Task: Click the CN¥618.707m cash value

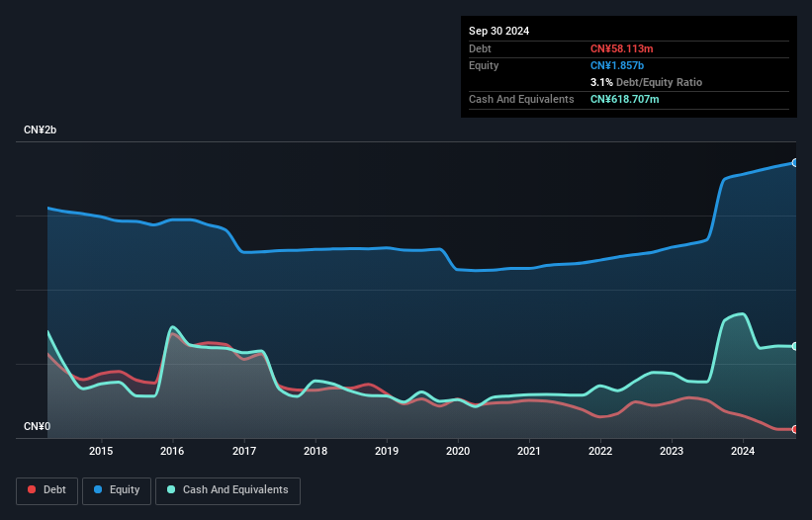Action: tap(624, 99)
